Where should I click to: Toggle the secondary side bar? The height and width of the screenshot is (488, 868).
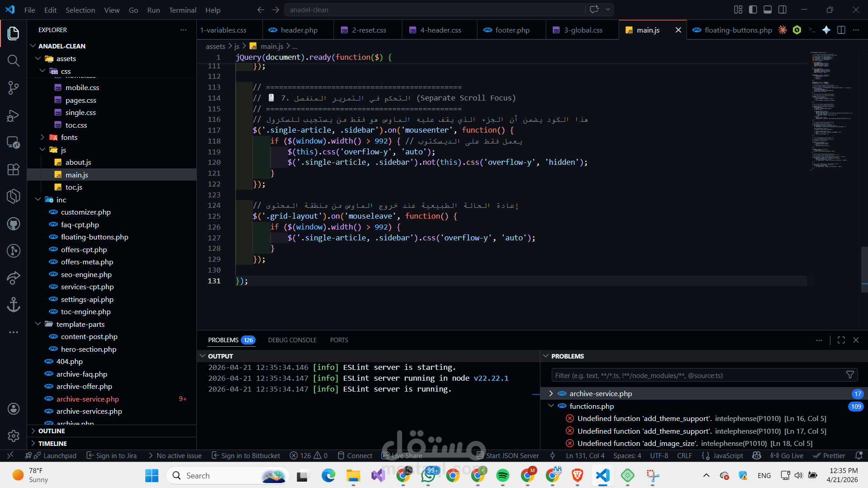point(782,10)
